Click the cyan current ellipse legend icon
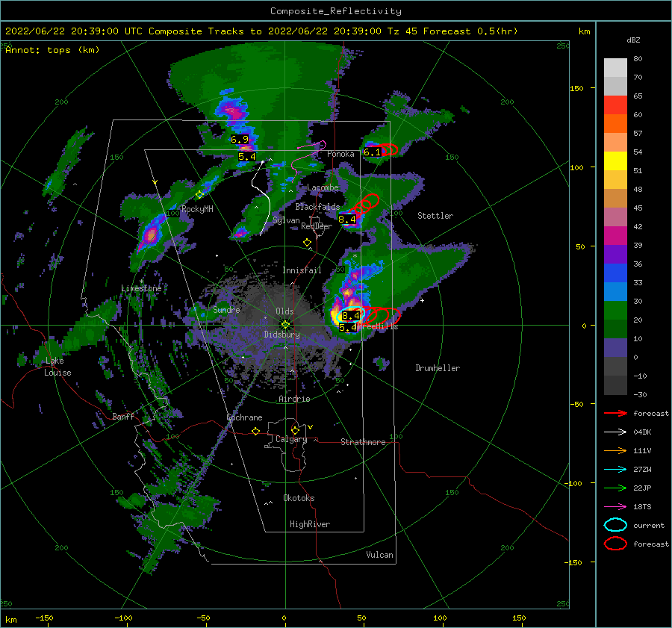This screenshot has height=628, width=672. pyautogui.click(x=615, y=525)
